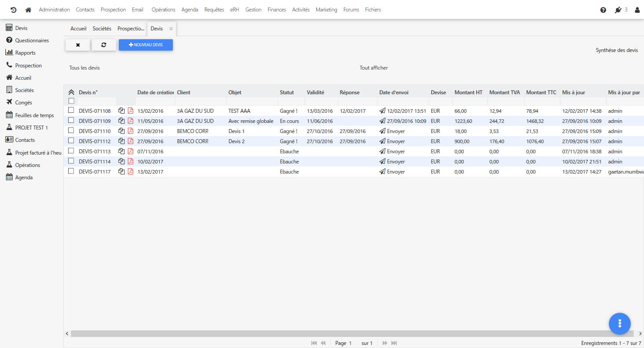Click the Devis n° filter input field

click(97, 101)
